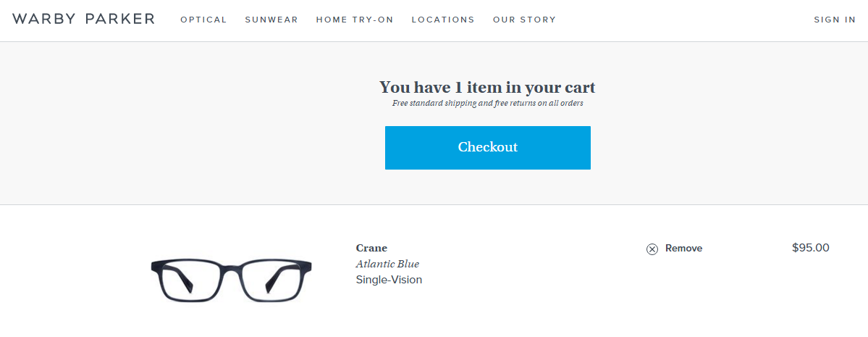
Task: Select the Atlantic Blue color text
Action: coord(387,264)
